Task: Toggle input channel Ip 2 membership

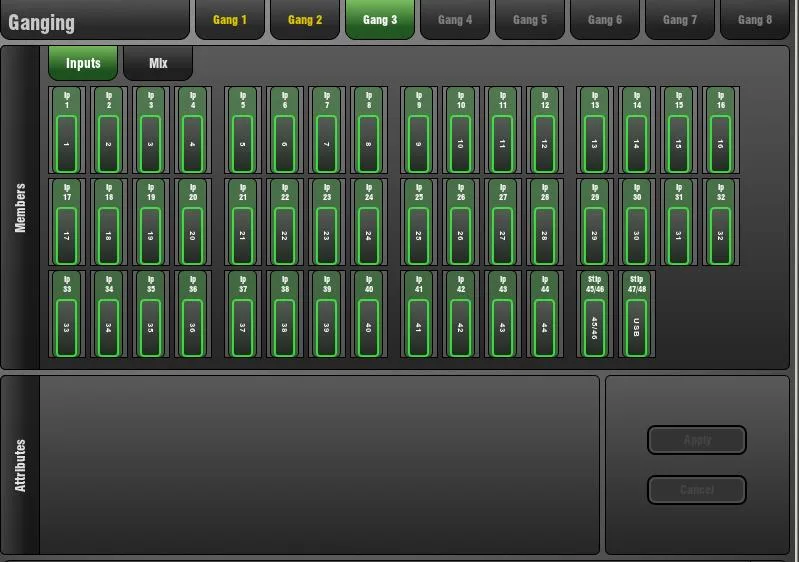Action: (x=109, y=130)
